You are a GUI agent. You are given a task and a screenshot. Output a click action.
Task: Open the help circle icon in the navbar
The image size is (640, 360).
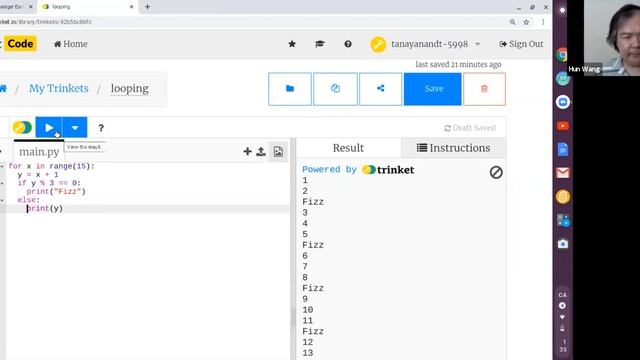tap(348, 44)
